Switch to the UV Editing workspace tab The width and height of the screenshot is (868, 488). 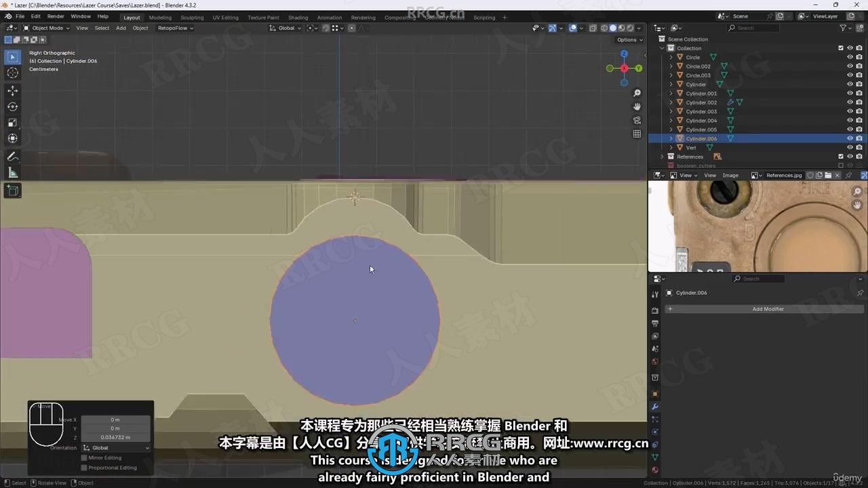coord(225,18)
